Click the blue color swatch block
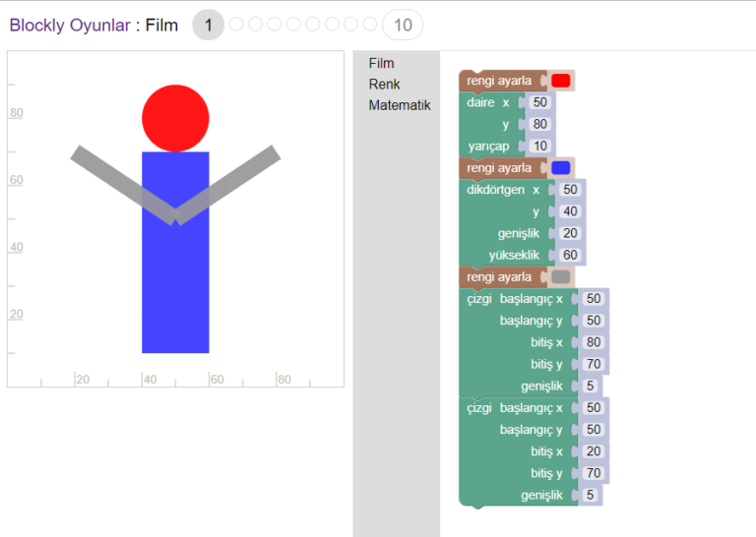 click(x=560, y=168)
